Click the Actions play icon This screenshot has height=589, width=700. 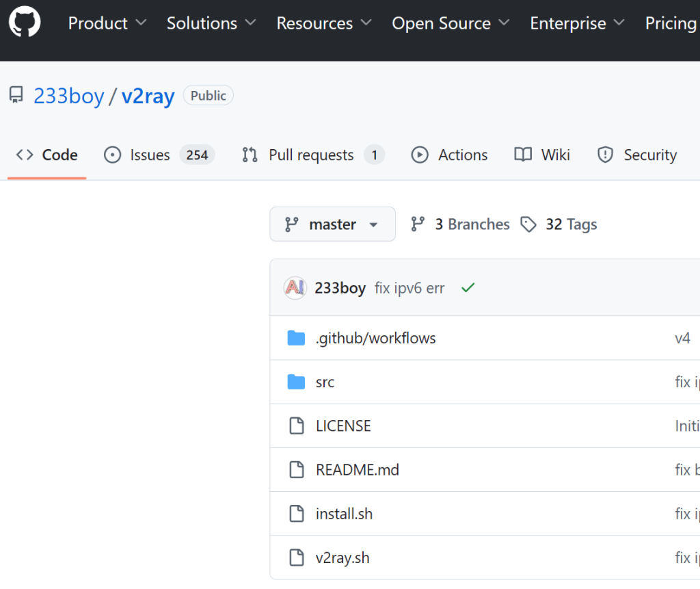[420, 155]
